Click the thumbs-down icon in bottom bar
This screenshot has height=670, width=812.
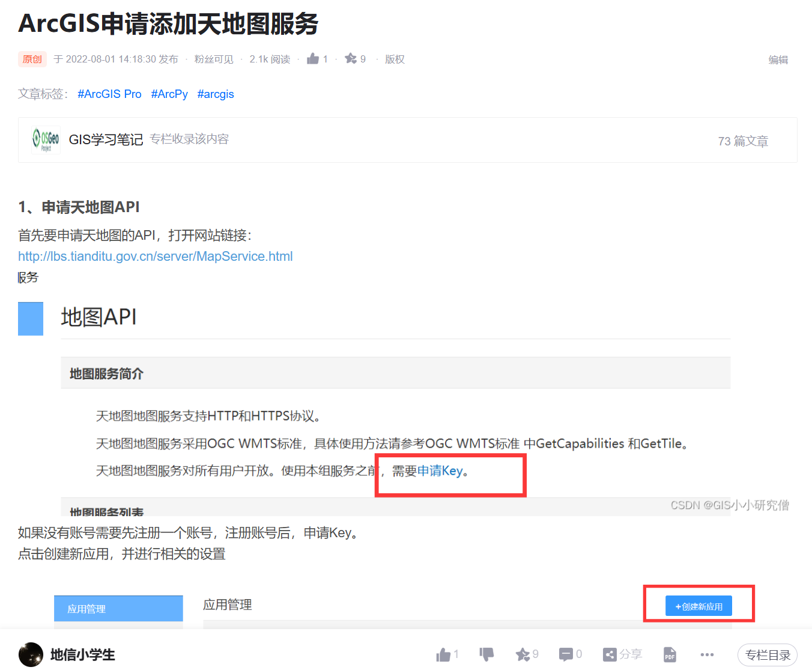486,654
